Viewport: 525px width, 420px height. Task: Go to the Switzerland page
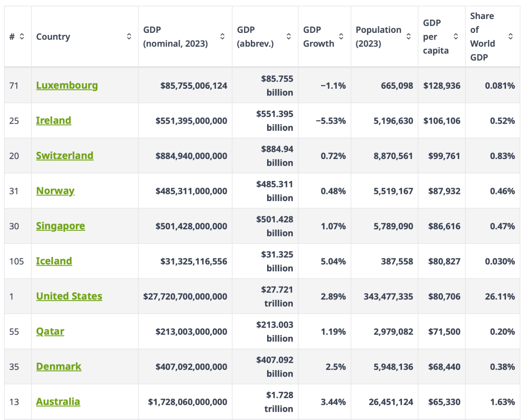(65, 155)
